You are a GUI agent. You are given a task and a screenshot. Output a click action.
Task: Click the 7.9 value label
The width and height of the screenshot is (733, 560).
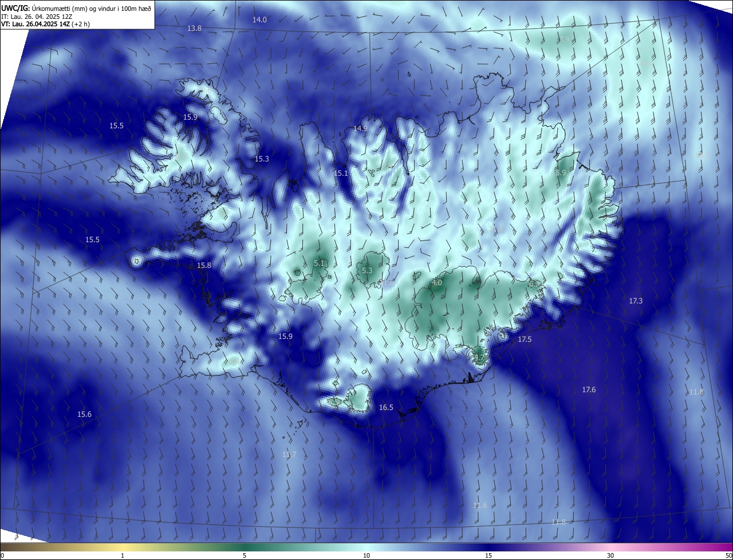tap(564, 40)
